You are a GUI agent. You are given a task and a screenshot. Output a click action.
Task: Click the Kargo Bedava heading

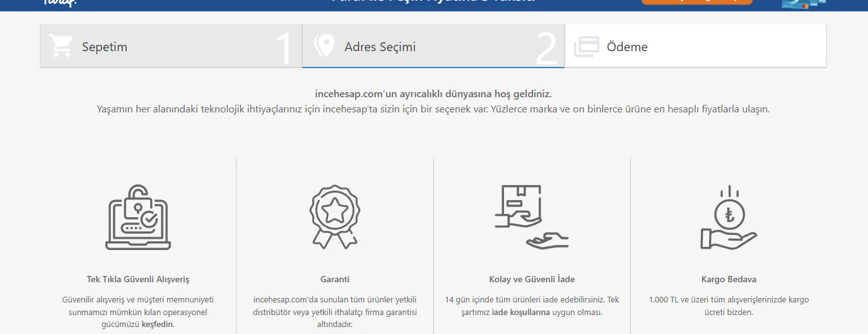click(x=729, y=279)
